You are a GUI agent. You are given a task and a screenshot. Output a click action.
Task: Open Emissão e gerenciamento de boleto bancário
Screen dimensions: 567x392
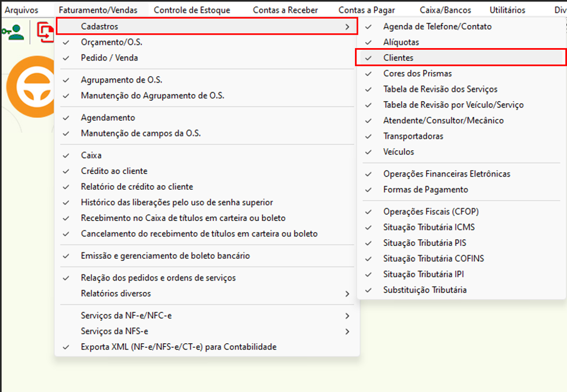207,256
